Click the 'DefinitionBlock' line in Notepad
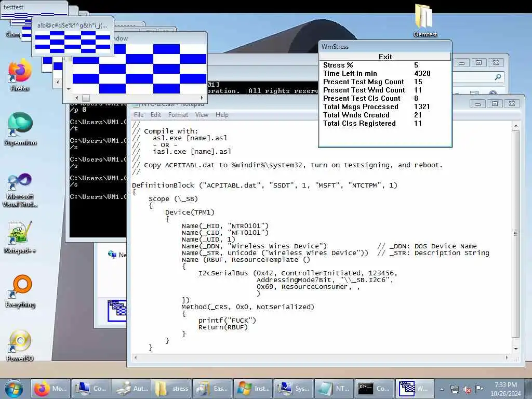The image size is (532, 399). click(x=264, y=185)
